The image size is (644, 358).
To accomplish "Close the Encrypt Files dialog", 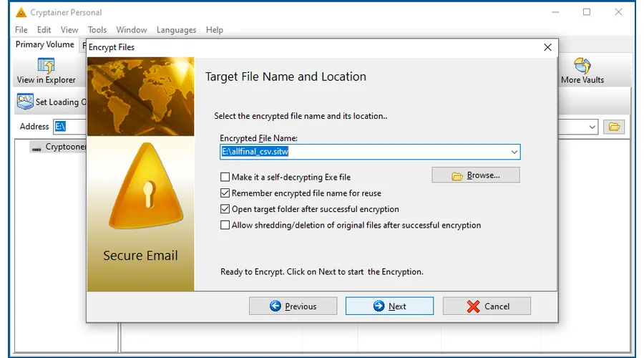I will [547, 47].
